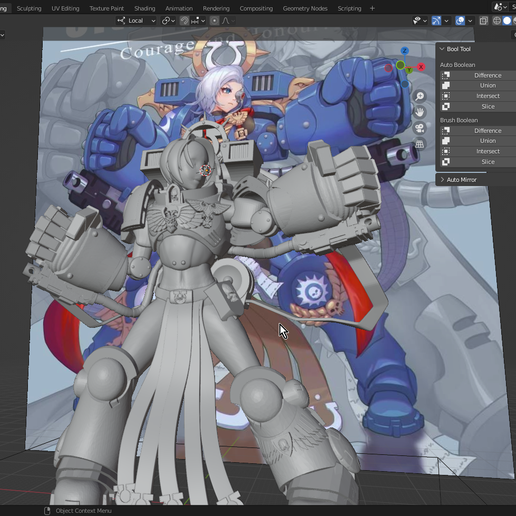Click the pivot point link icon
Screen dimensions: 516x516
166,21
